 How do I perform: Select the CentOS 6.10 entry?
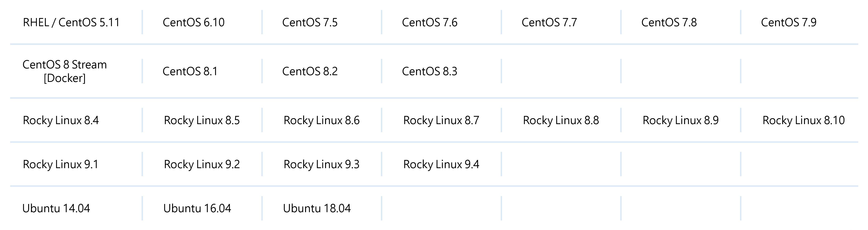click(193, 22)
